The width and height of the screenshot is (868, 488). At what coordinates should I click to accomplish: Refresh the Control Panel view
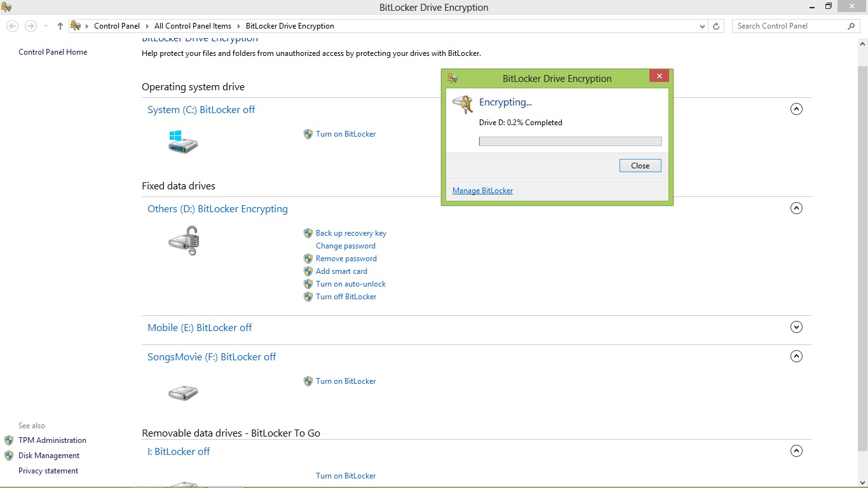point(716,26)
